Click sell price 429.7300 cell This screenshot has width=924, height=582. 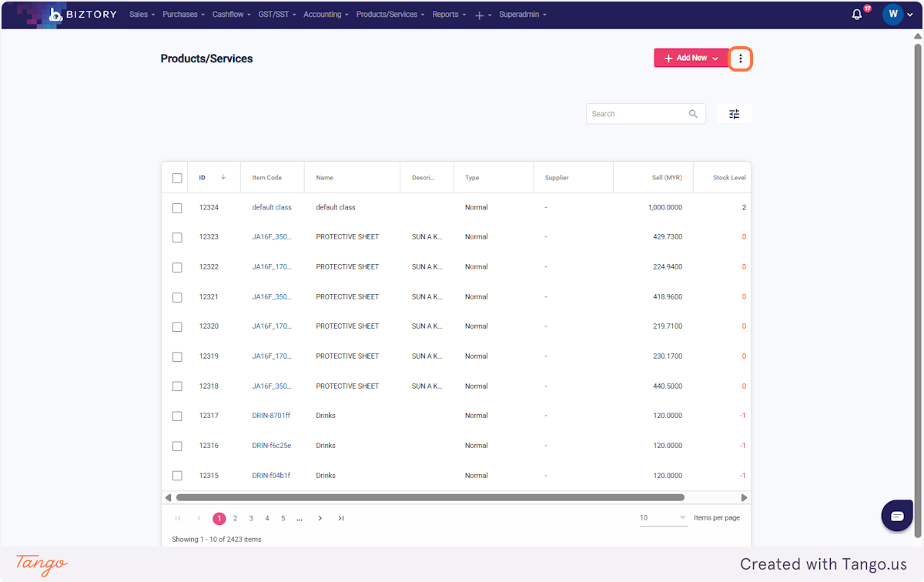[668, 237]
